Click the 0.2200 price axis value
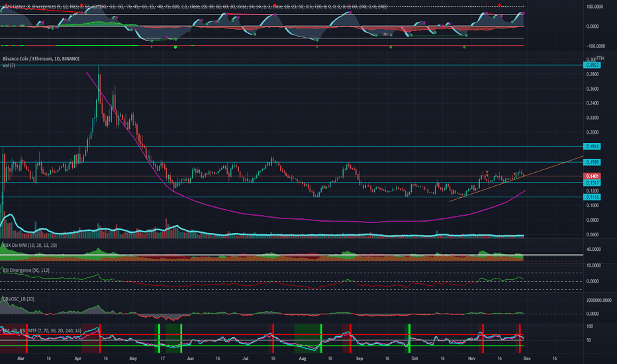 (x=593, y=118)
